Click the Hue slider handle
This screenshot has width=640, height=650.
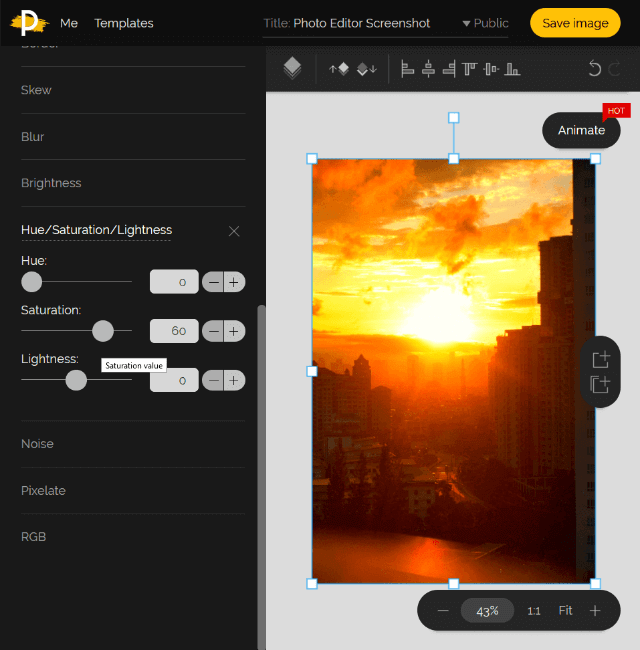tap(32, 282)
